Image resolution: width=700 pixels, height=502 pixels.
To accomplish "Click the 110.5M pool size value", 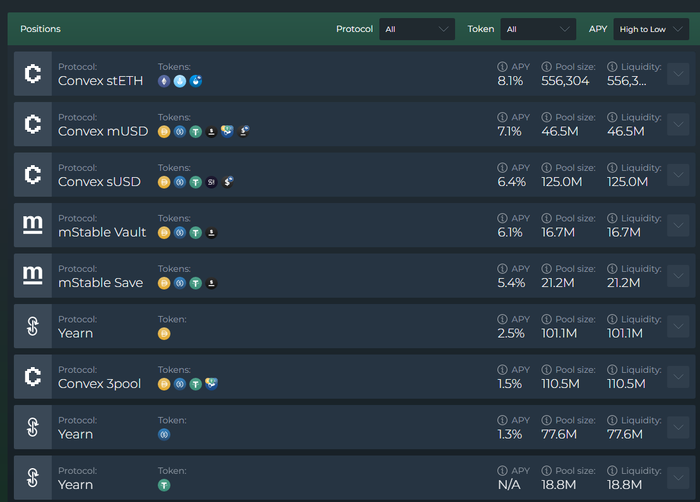I will click(560, 384).
